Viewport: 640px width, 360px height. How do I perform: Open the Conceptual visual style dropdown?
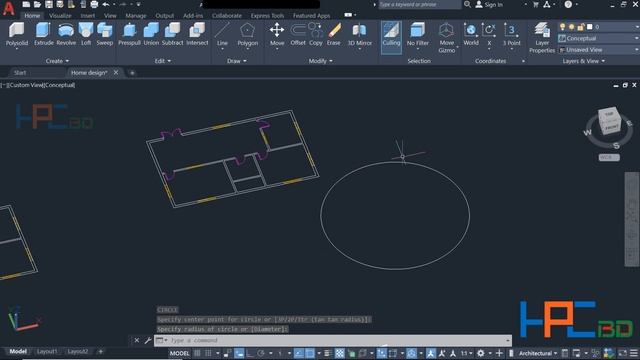pos(598,38)
